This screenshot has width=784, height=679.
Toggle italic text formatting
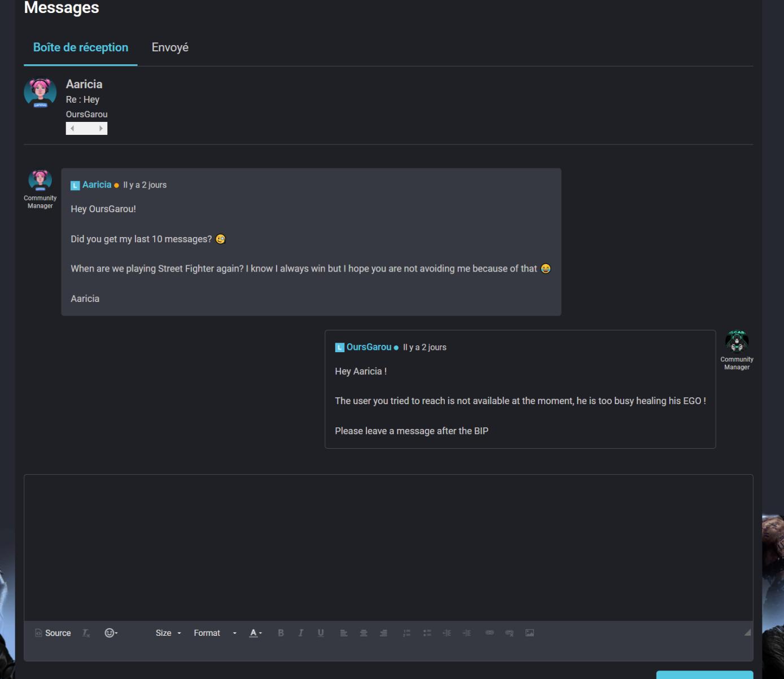[301, 633]
